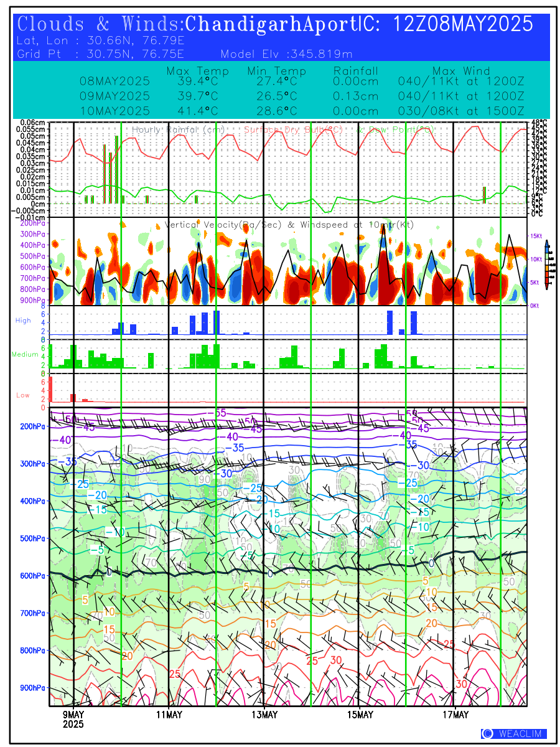Click the 'Surface Dry Bulb(°C)' legend label
The image size is (560, 747).
(294, 129)
